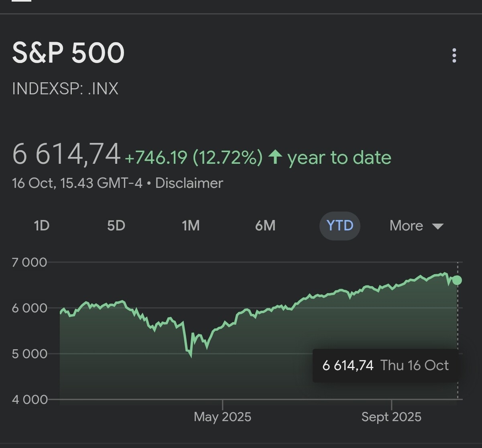Viewport: 482px width, 448px height.
Task: Click the More dropdown arrow
Action: pos(438,226)
